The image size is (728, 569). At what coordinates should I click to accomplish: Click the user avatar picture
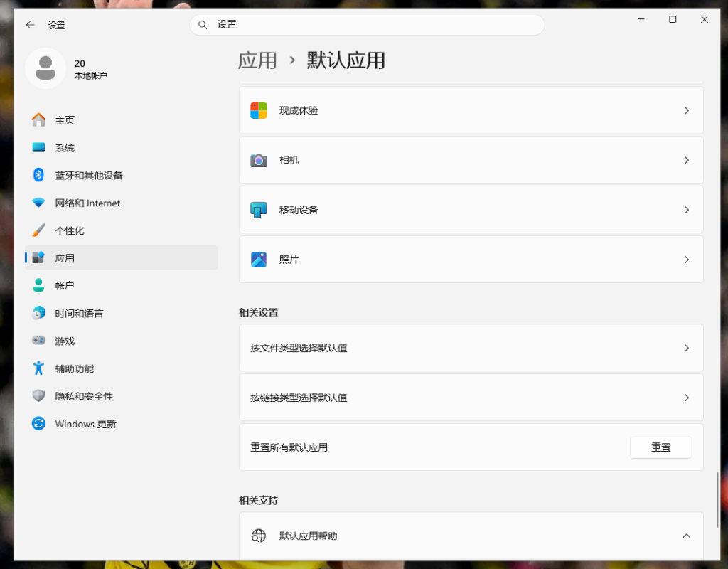click(x=45, y=68)
